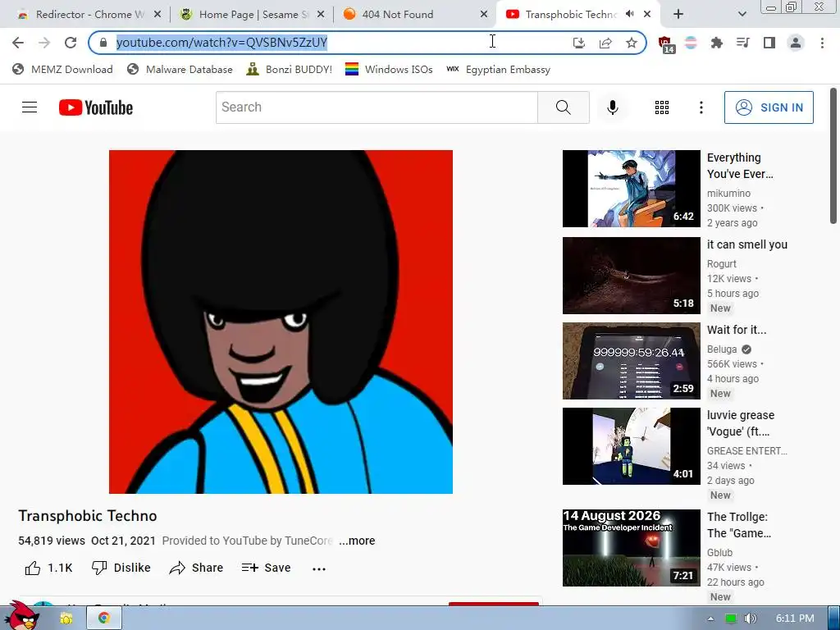Click the page vertical scrollbar
This screenshot has height=630, width=840.
(x=833, y=155)
